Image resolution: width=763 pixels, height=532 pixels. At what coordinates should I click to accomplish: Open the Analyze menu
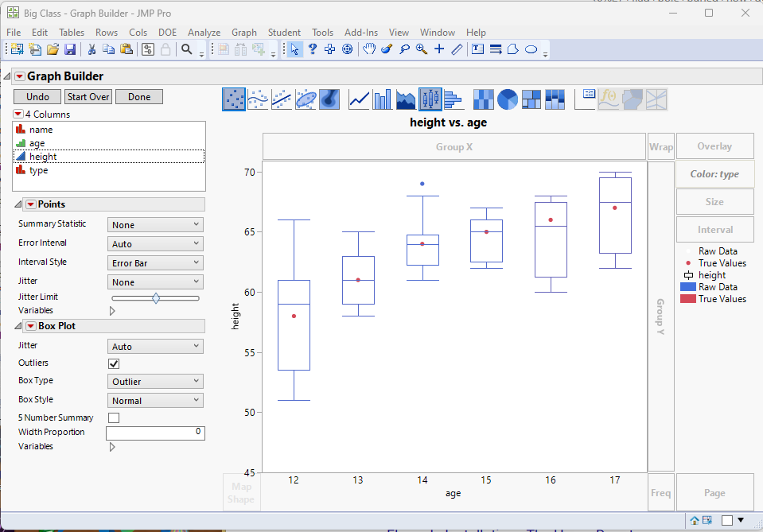point(204,32)
